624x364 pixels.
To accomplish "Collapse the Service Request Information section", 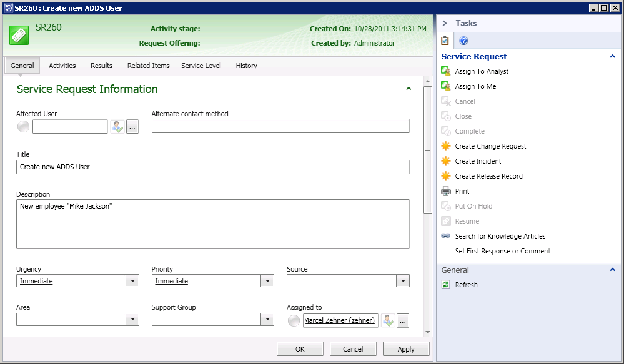I will point(409,89).
